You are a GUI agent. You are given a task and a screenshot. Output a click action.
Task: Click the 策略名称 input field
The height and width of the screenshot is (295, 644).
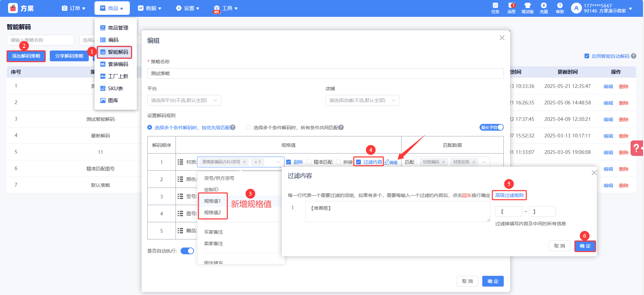coord(325,73)
